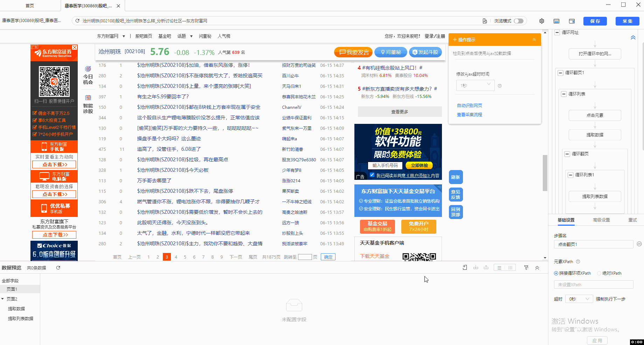The image size is (644, 345).
Task: Switch to the 高级设置 tab
Action: [x=601, y=220]
